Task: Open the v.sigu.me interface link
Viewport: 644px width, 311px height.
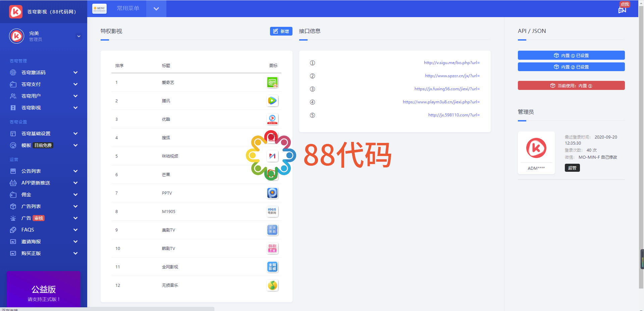Action: click(x=451, y=63)
